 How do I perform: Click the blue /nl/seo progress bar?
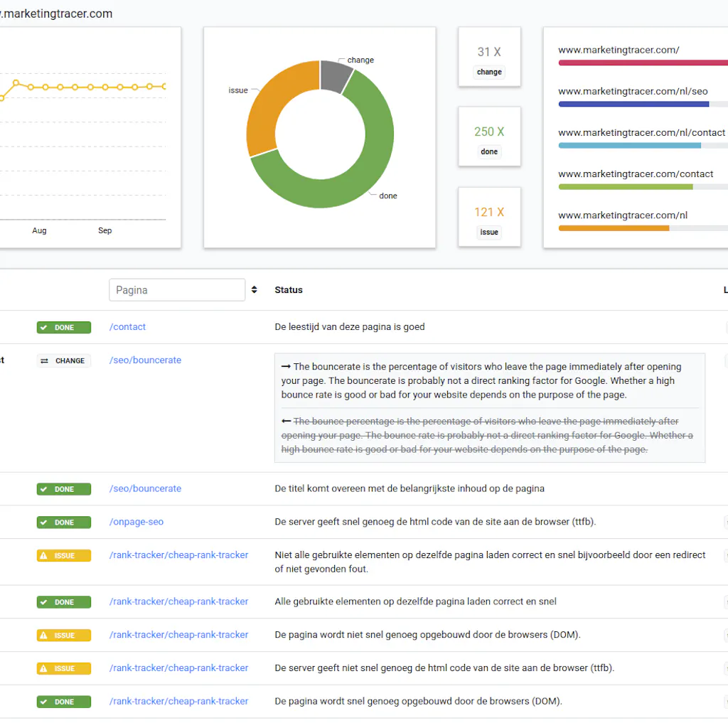633,104
